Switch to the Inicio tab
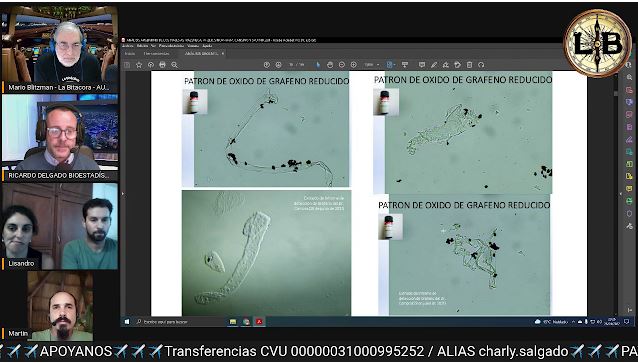 point(130,53)
